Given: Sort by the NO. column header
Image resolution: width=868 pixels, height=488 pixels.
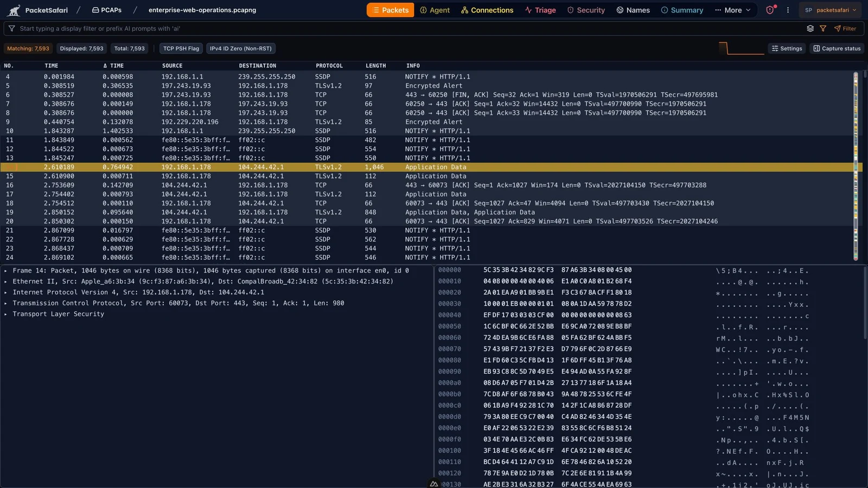Looking at the screenshot, I should [x=9, y=66].
